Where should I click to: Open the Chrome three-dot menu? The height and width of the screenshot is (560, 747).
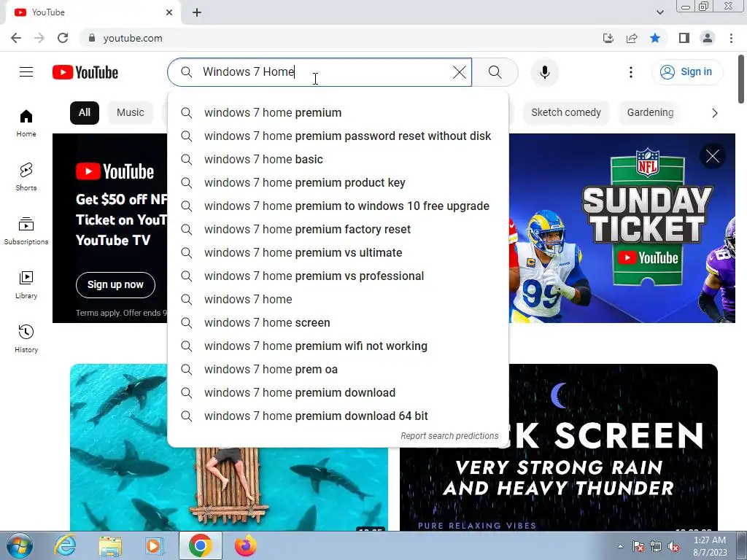click(x=731, y=38)
